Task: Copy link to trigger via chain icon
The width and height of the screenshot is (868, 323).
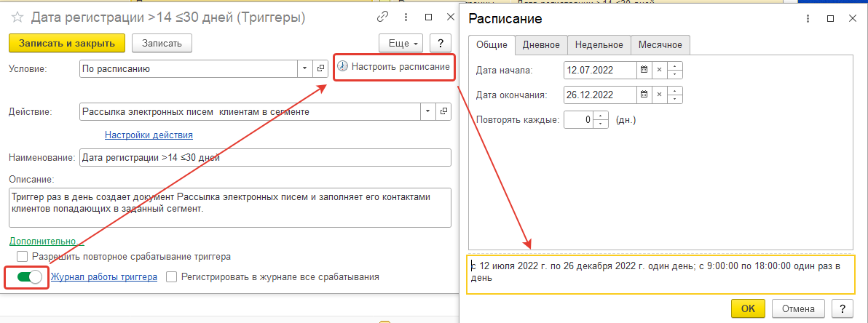Action: [x=382, y=17]
